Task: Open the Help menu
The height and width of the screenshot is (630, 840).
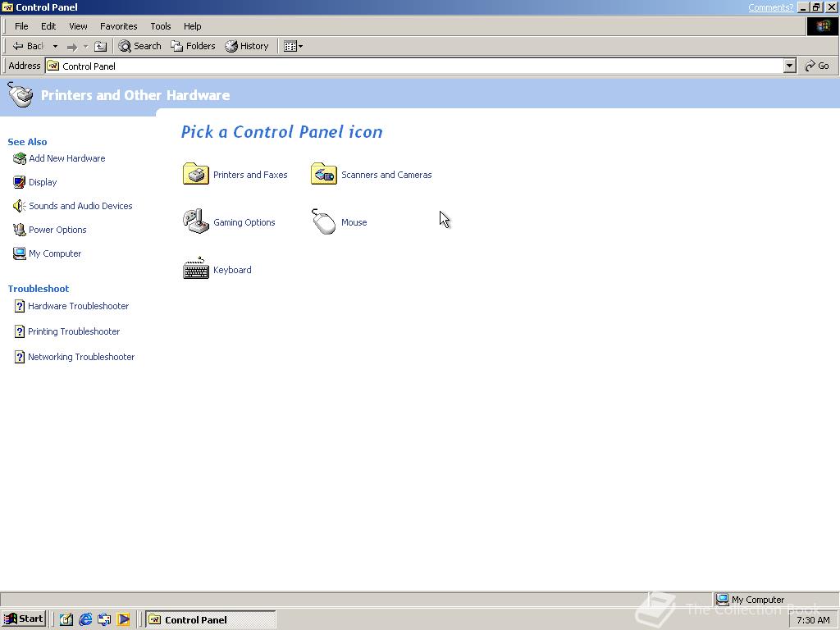Action: pyautogui.click(x=192, y=26)
